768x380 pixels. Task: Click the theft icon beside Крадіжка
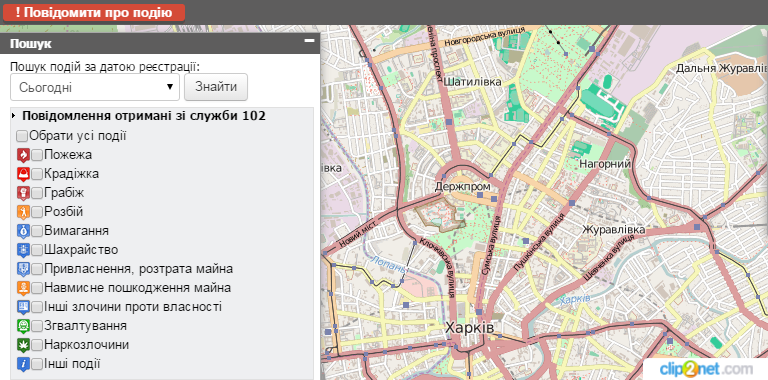[x=23, y=174]
